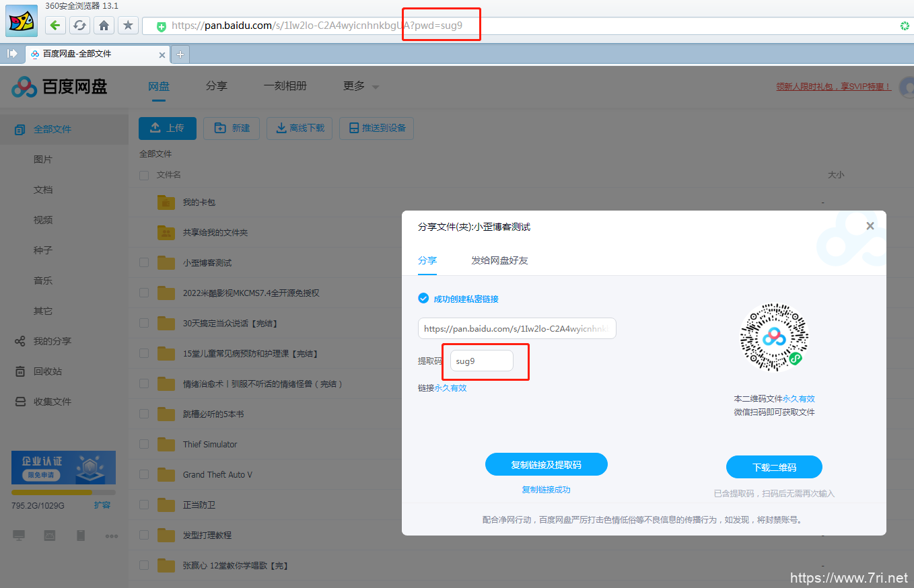This screenshot has width=914, height=588.
Task: Toggle the browser sidebar panel icon
Action: click(12, 54)
